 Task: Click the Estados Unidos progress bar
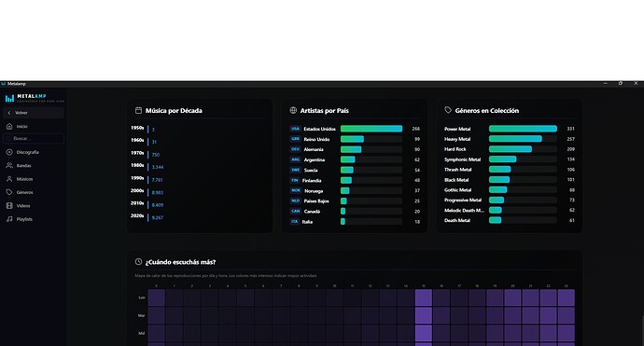(x=371, y=129)
